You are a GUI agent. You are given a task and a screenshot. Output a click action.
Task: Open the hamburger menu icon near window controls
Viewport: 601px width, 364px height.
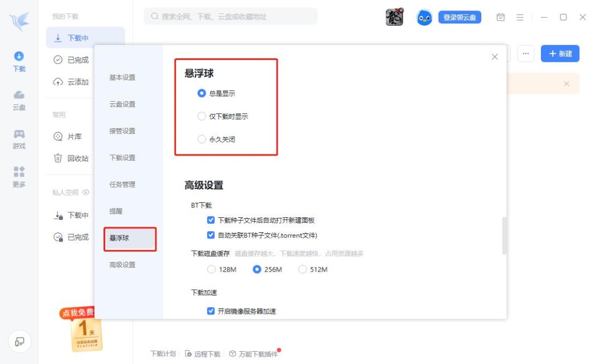point(520,17)
